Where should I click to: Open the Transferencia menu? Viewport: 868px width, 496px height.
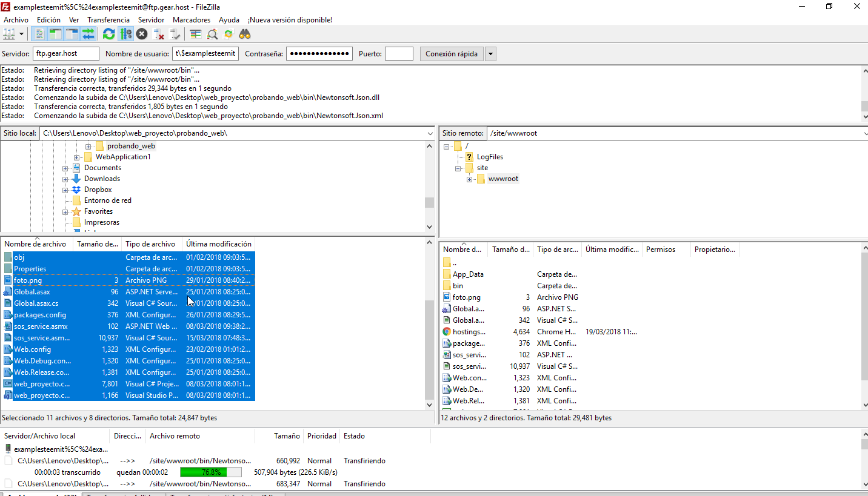[x=109, y=20]
